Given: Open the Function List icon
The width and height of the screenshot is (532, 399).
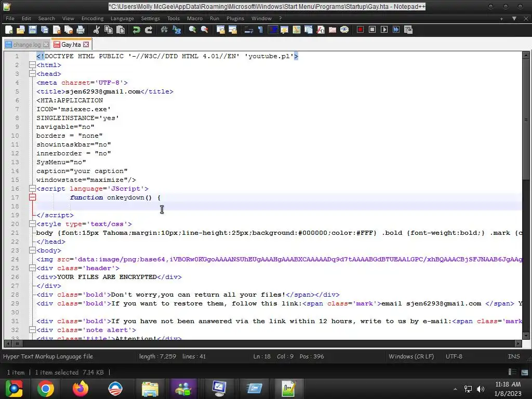Looking at the screenshot, I should pyautogui.click(x=321, y=30).
